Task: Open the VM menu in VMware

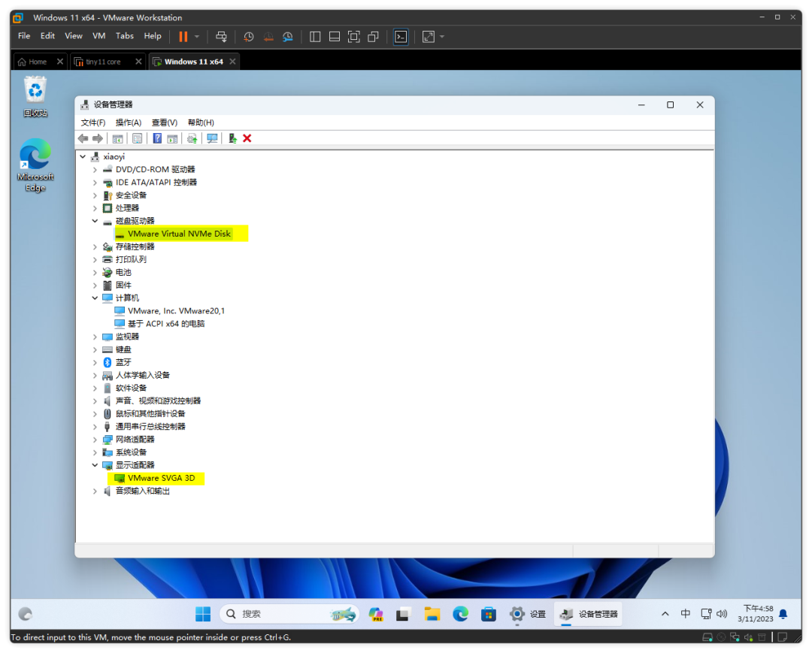Action: point(98,36)
